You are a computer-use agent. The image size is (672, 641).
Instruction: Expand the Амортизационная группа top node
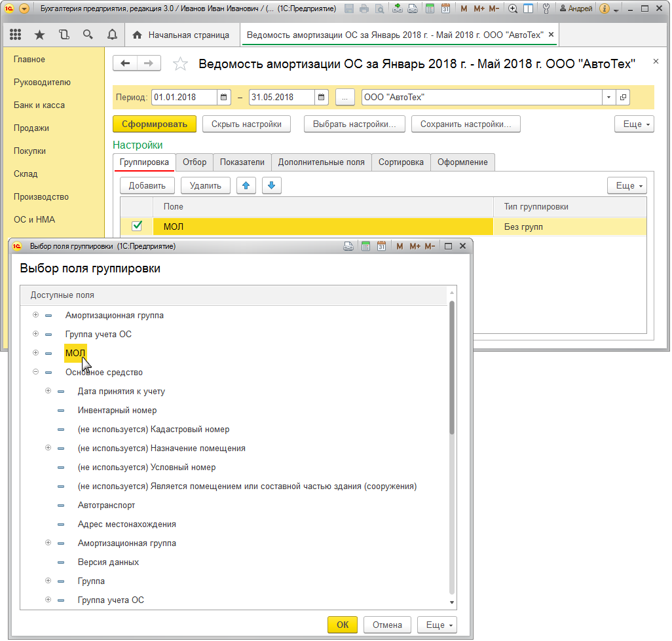pyautogui.click(x=35, y=315)
